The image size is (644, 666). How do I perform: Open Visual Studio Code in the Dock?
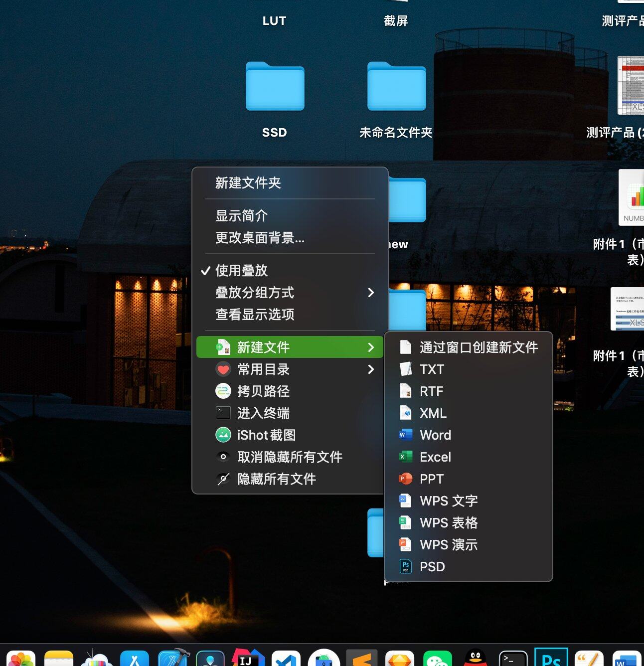pos(286,658)
